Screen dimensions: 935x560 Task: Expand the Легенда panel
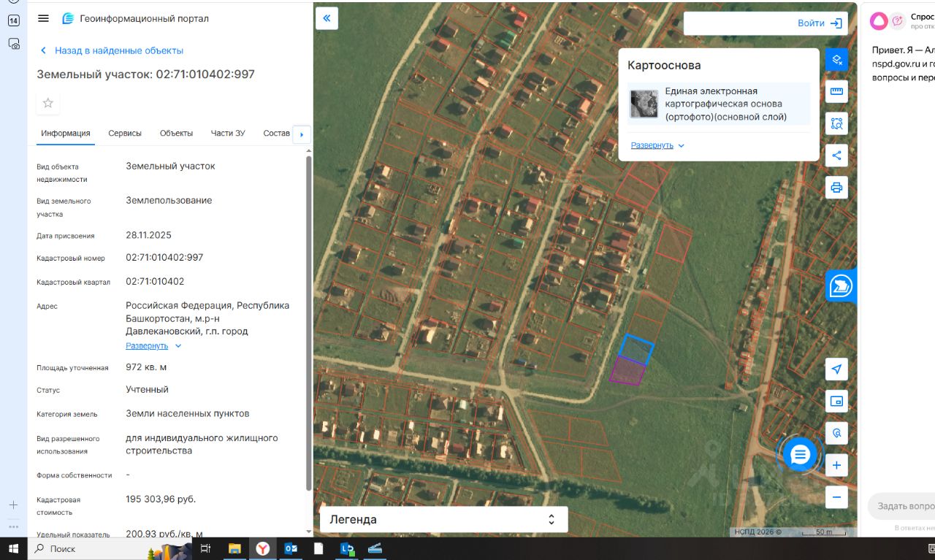click(443, 520)
